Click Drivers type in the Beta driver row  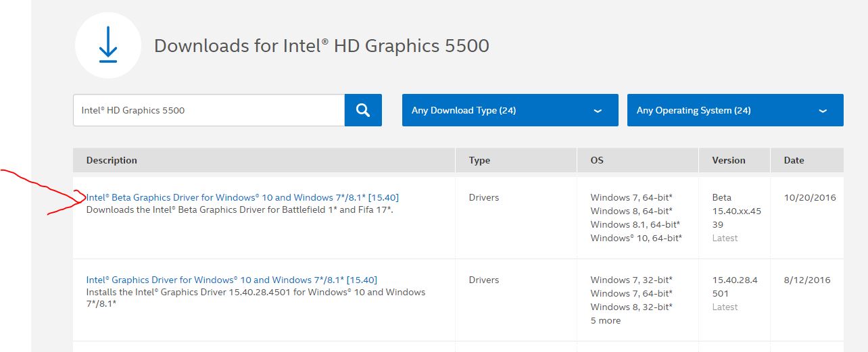click(x=484, y=197)
